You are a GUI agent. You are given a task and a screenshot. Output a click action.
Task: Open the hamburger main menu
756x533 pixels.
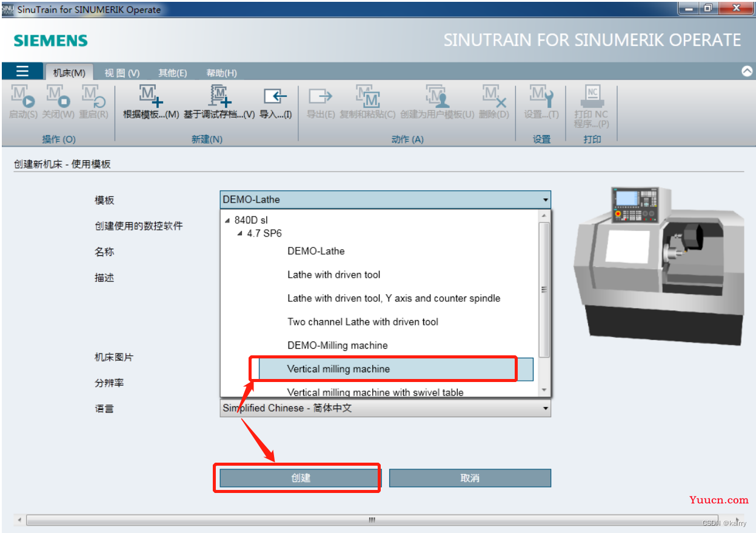point(22,72)
